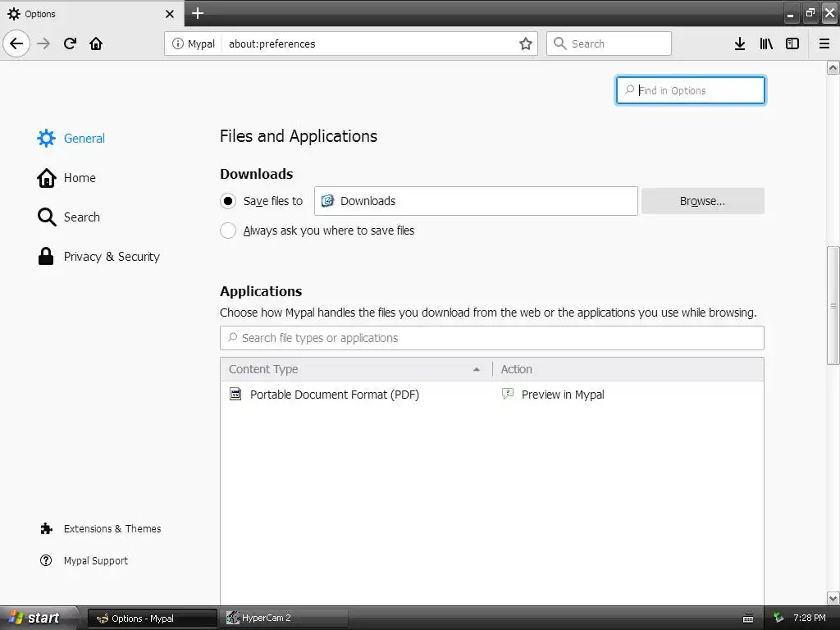Select 'Always ask you where to save files'
840x630 pixels.
(228, 231)
